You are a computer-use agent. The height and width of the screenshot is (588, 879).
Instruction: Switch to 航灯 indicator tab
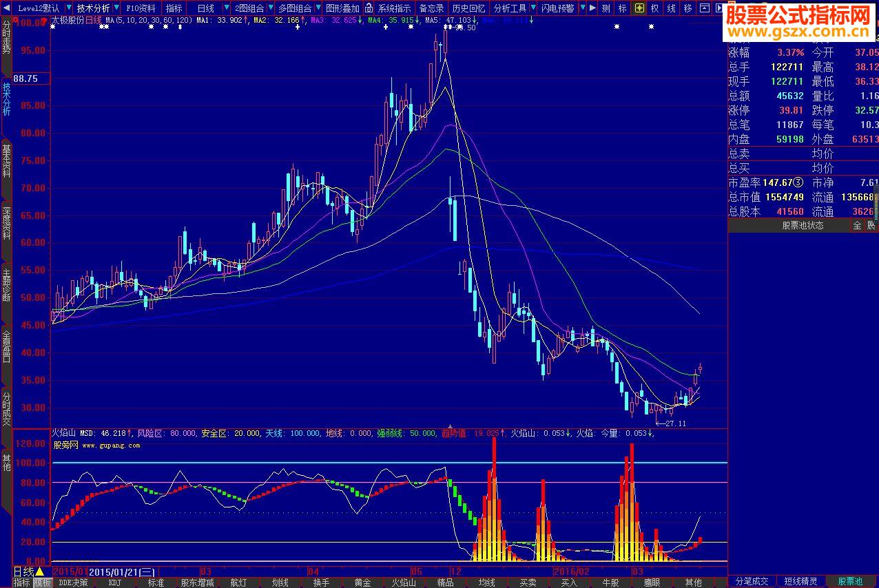[x=238, y=582]
